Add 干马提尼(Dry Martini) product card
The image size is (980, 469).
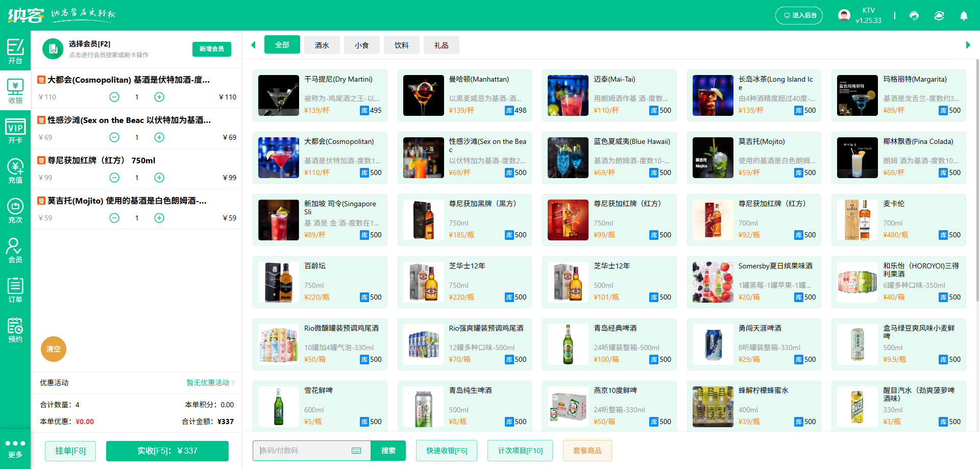tap(320, 95)
